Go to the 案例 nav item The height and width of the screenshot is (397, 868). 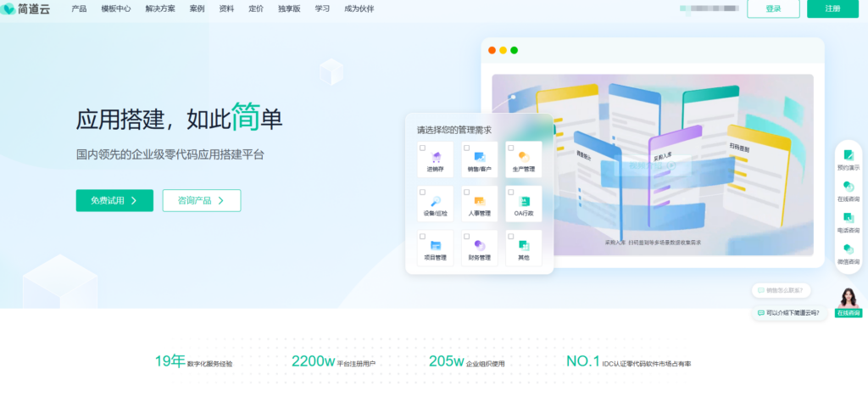click(x=197, y=8)
